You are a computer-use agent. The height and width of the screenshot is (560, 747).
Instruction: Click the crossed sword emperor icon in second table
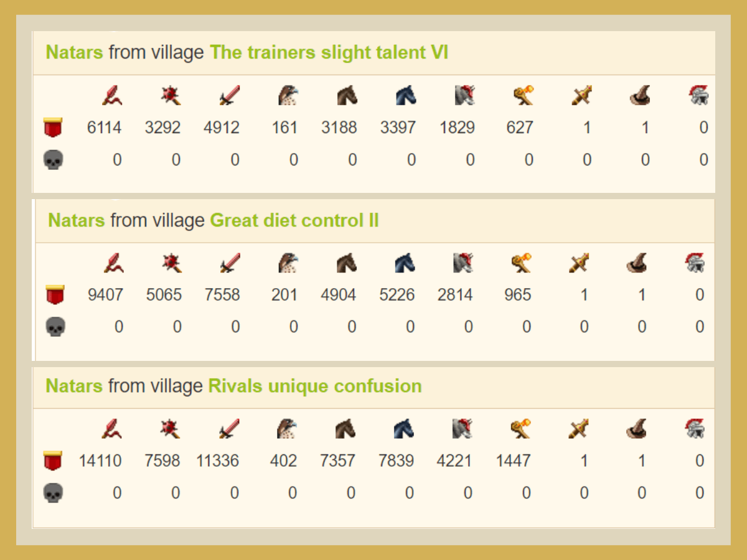pos(580,263)
